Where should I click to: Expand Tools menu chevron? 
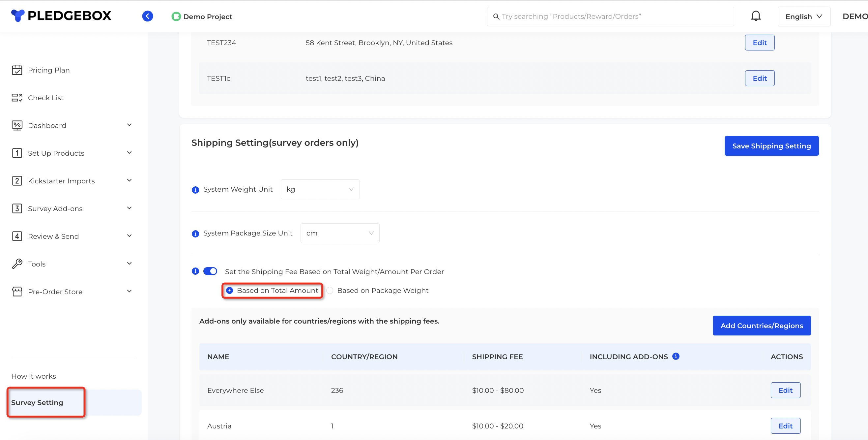pos(129,263)
